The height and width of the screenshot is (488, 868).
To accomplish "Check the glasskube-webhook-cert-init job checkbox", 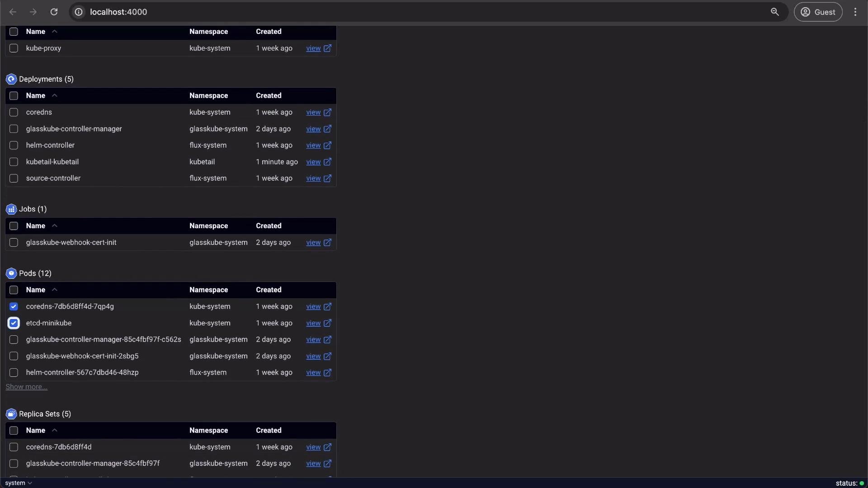I will pos(14,243).
